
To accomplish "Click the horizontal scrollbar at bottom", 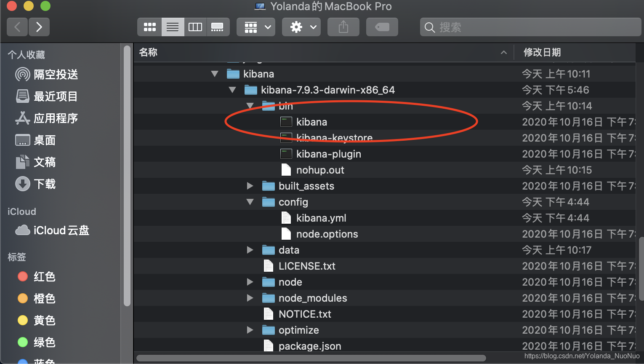I will coord(311,358).
